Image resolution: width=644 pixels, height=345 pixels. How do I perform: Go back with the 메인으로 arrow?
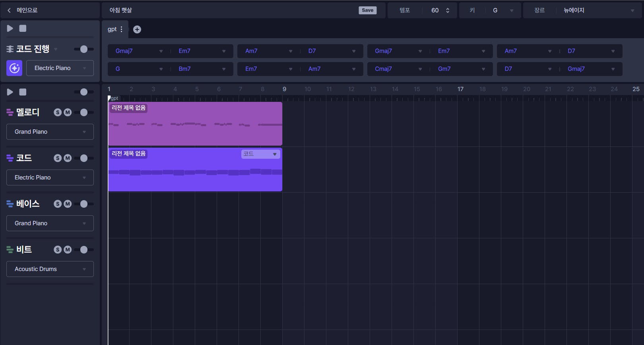click(10, 10)
